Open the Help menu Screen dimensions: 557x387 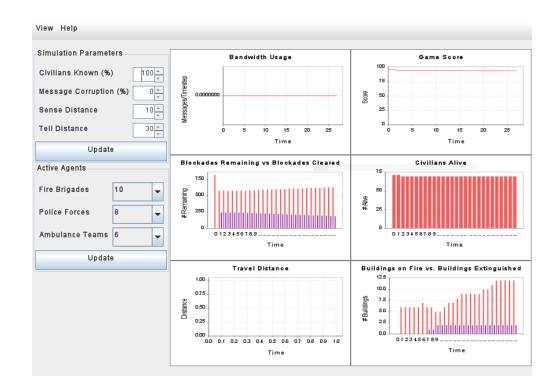point(69,28)
